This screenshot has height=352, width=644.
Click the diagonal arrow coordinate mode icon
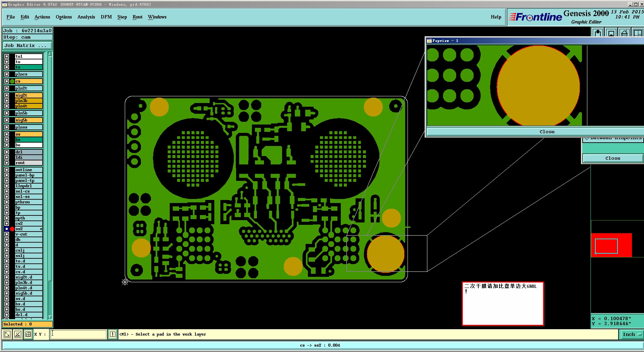tap(7, 334)
